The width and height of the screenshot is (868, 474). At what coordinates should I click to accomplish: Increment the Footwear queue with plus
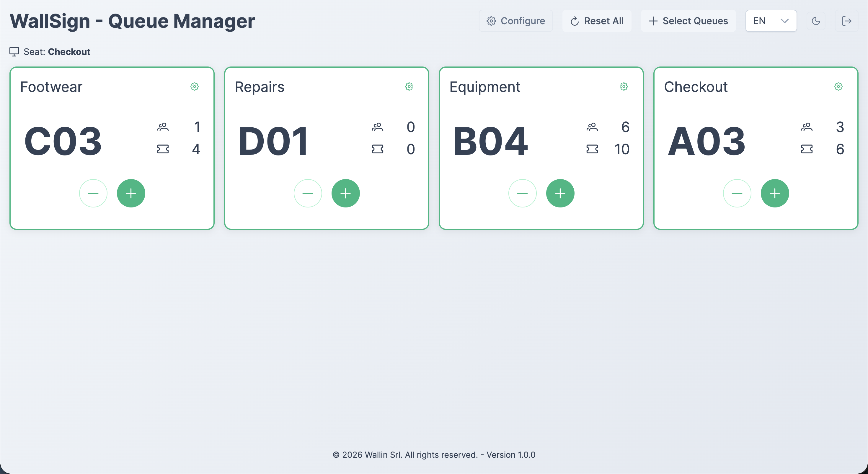point(131,193)
